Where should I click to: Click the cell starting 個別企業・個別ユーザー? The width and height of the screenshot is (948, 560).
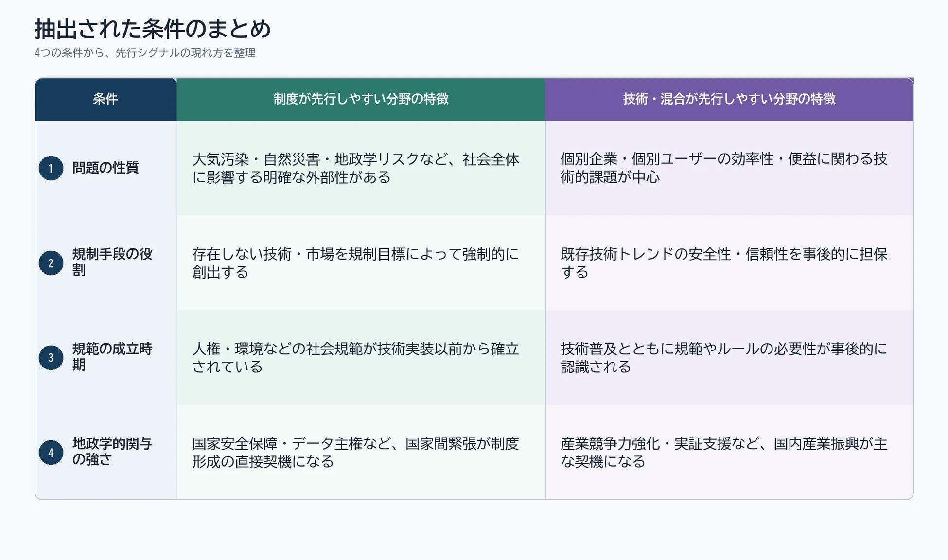click(x=729, y=168)
